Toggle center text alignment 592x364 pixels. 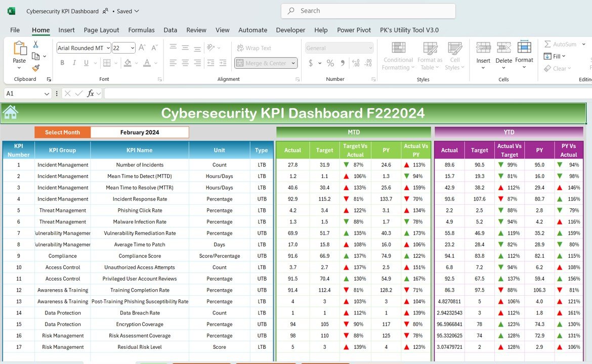coord(185,63)
